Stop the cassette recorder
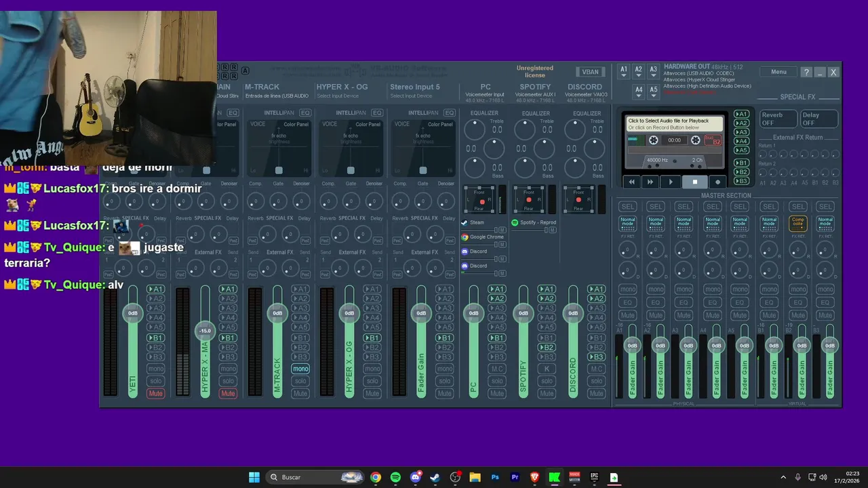The image size is (868, 488). pos(695,182)
